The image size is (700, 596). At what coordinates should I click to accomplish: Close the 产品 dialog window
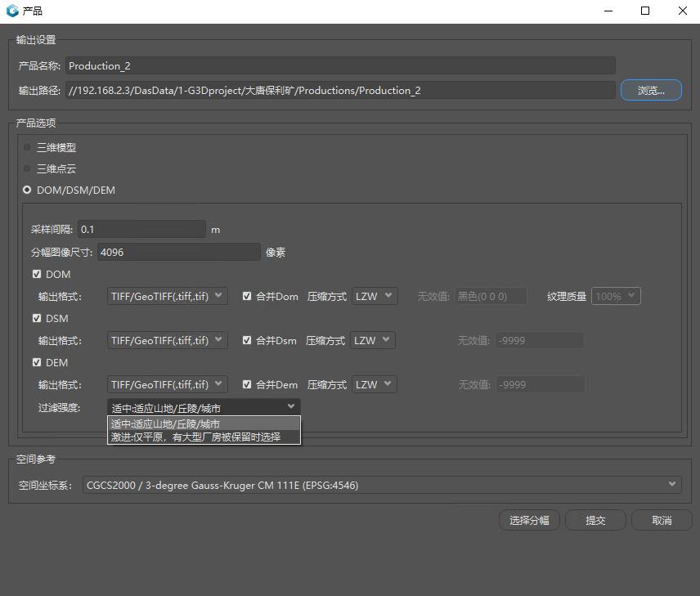[683, 11]
